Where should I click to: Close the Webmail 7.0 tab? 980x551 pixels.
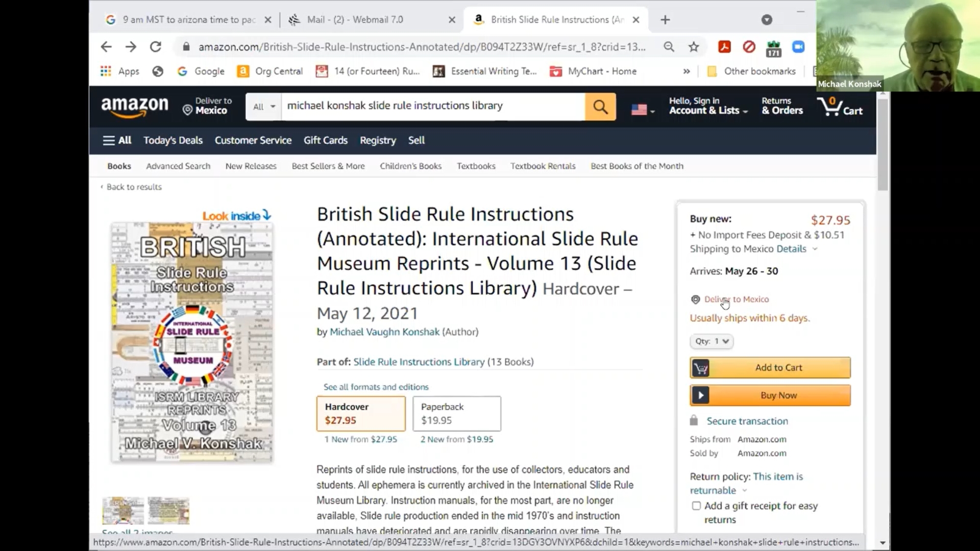click(x=452, y=20)
